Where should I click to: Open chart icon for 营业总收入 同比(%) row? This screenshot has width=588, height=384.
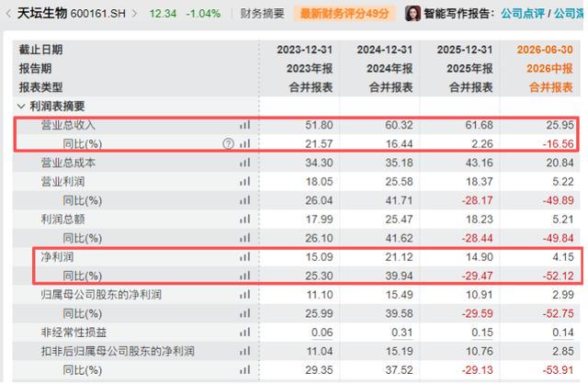(245, 143)
